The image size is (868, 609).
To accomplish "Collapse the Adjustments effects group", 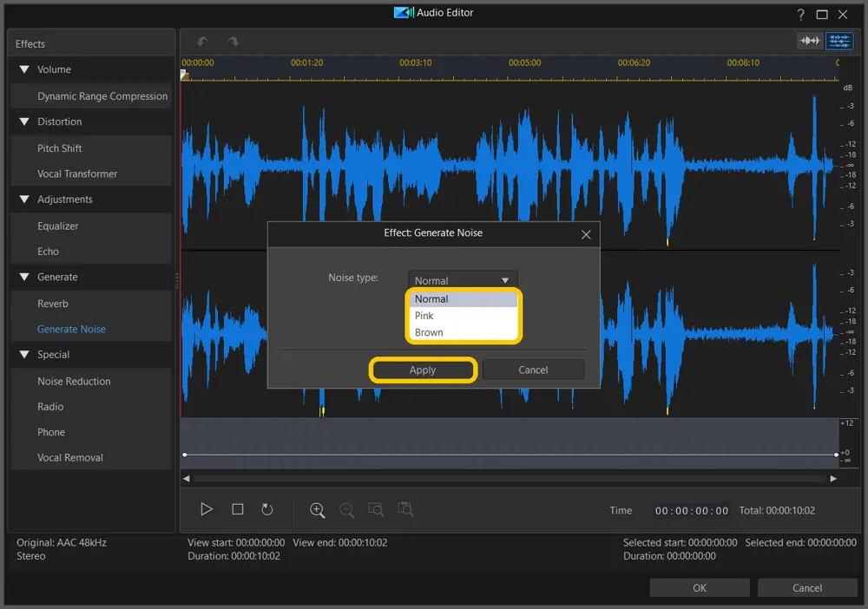I will coord(24,200).
